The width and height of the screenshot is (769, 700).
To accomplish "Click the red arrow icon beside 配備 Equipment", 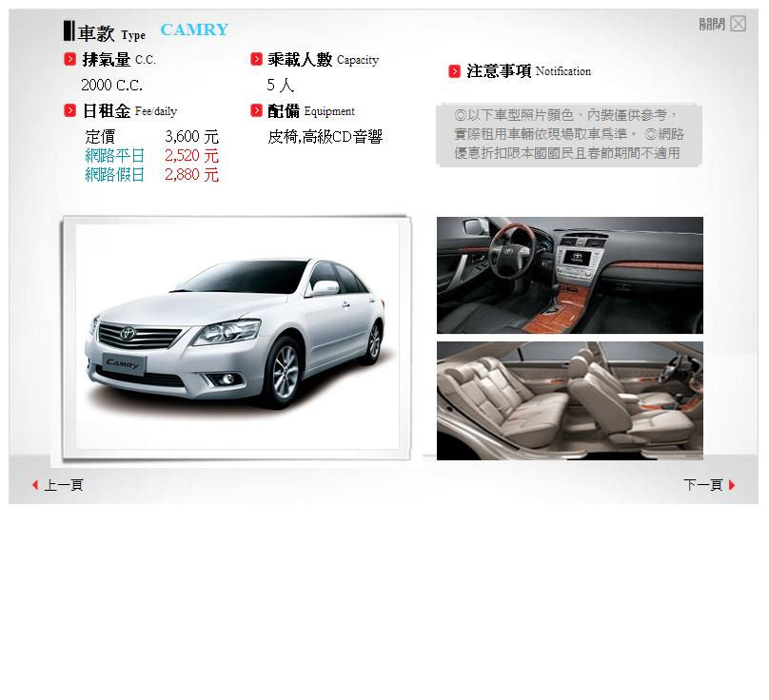I will [x=257, y=109].
